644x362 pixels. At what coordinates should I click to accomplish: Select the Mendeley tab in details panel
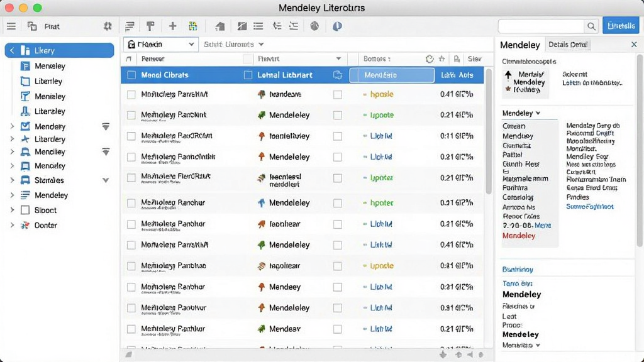click(x=519, y=45)
